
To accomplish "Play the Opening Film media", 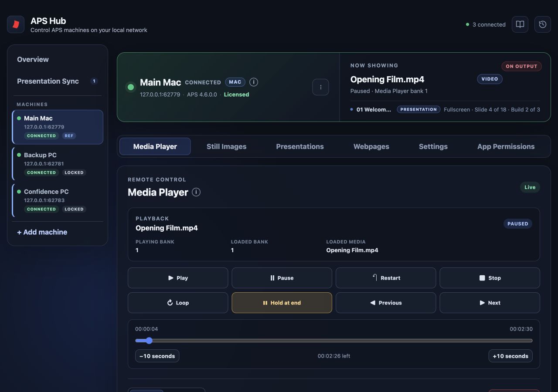I will coord(178,278).
